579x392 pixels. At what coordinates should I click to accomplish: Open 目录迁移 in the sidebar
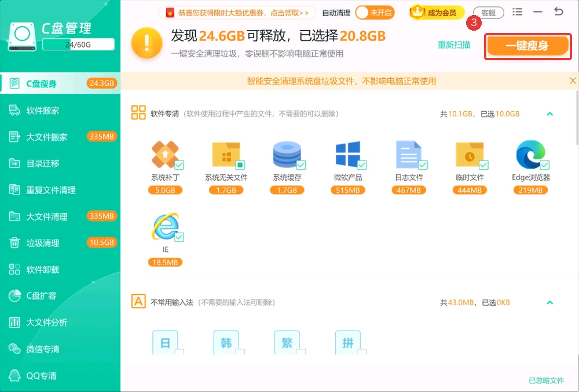coord(60,163)
